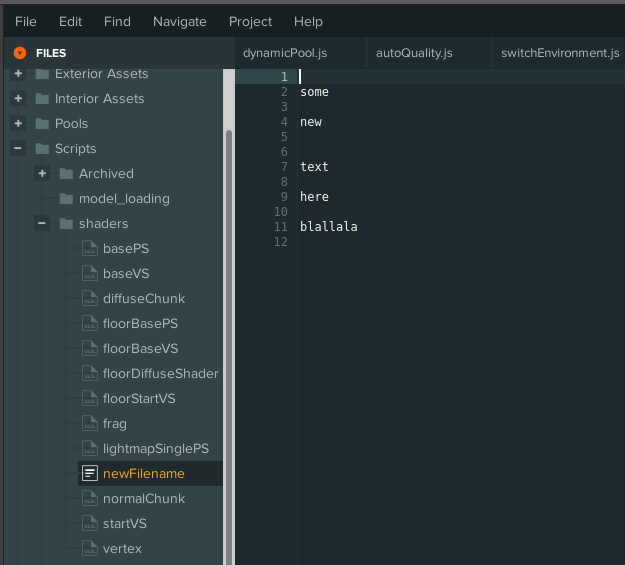The image size is (625, 565).
Task: Click the floorBasePS file icon
Action: [90, 323]
